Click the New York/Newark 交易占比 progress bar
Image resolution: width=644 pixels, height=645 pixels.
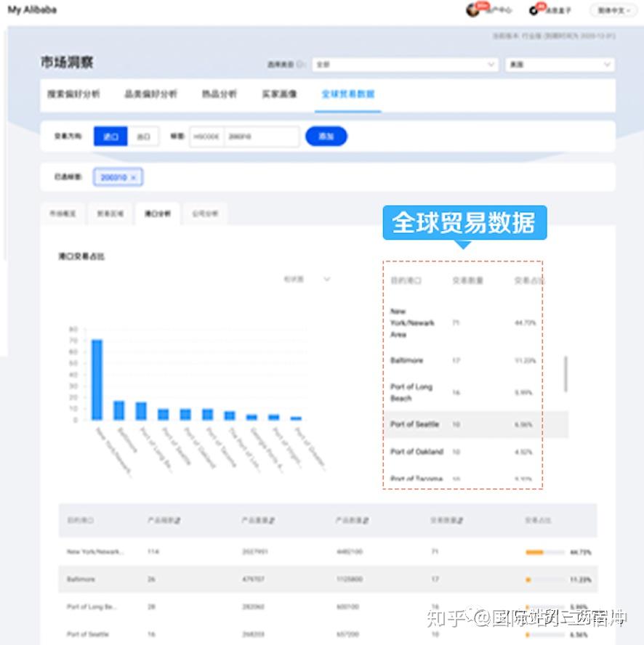(536, 553)
